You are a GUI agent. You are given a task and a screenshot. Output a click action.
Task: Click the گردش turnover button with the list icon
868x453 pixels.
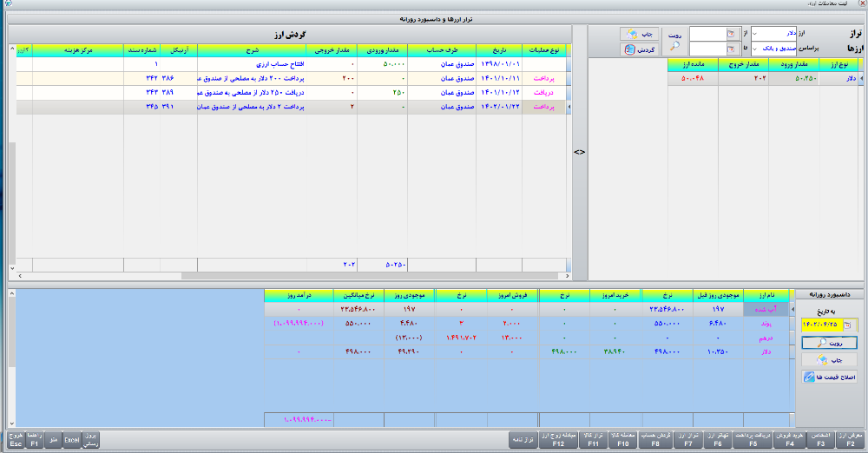coord(639,49)
